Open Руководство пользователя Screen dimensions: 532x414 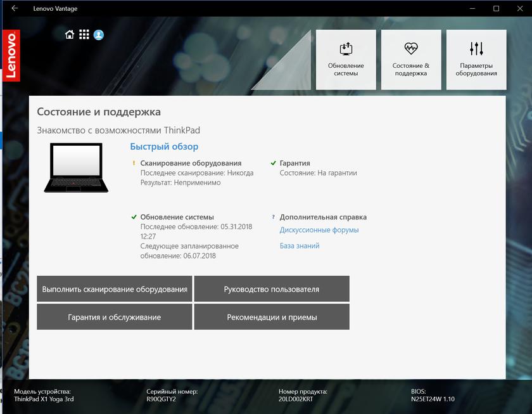click(x=272, y=289)
